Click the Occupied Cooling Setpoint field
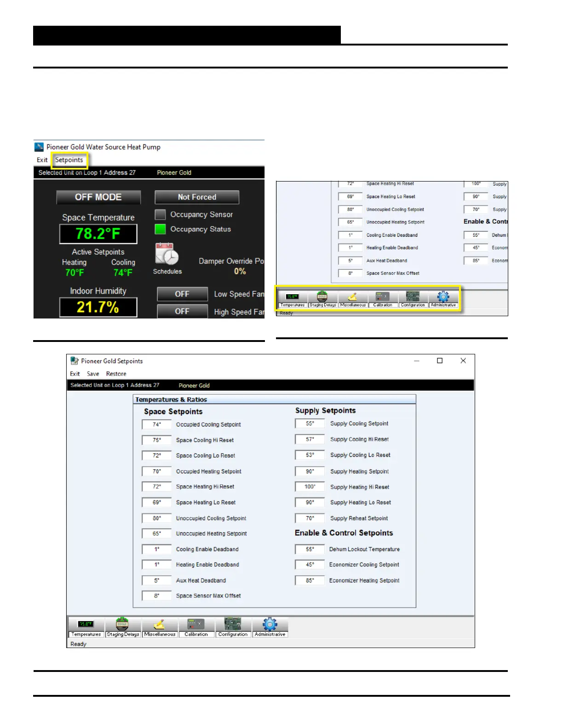 click(156, 425)
